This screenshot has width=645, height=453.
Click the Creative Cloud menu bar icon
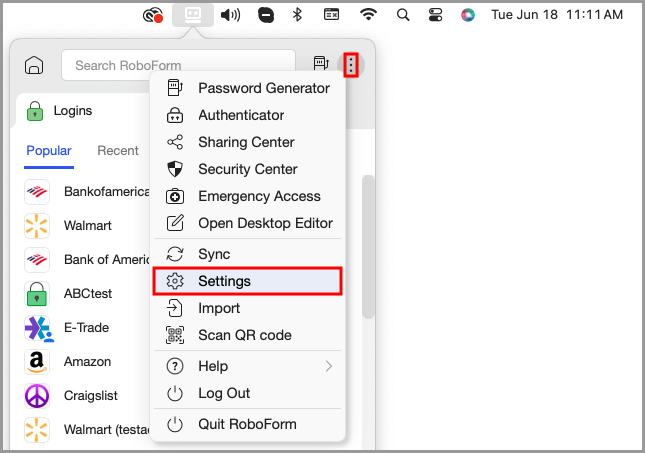pos(153,16)
